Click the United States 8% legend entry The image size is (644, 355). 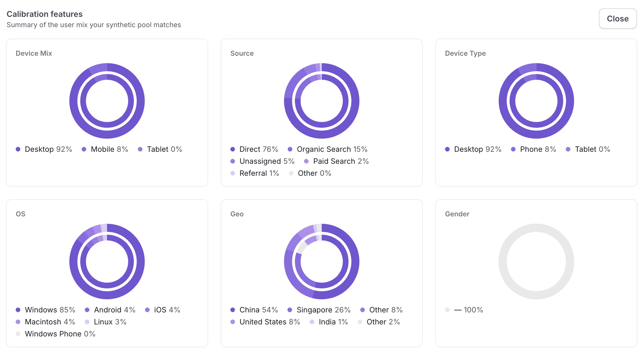coord(265,322)
